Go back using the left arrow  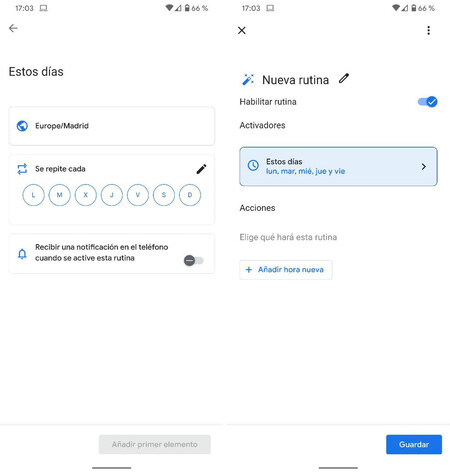point(13,28)
